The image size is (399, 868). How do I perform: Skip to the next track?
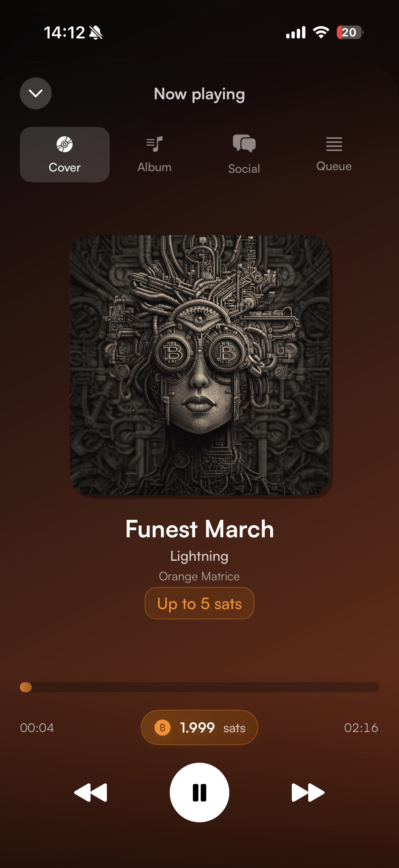(308, 793)
